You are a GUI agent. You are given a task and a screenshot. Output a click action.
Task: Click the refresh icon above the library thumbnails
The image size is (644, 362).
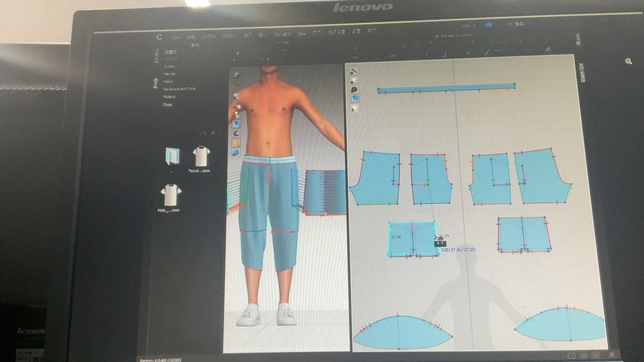pos(213,133)
